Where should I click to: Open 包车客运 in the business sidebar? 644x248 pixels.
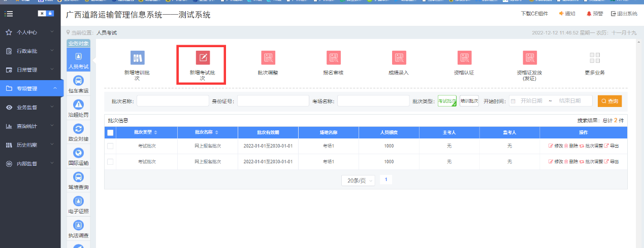coord(78,81)
